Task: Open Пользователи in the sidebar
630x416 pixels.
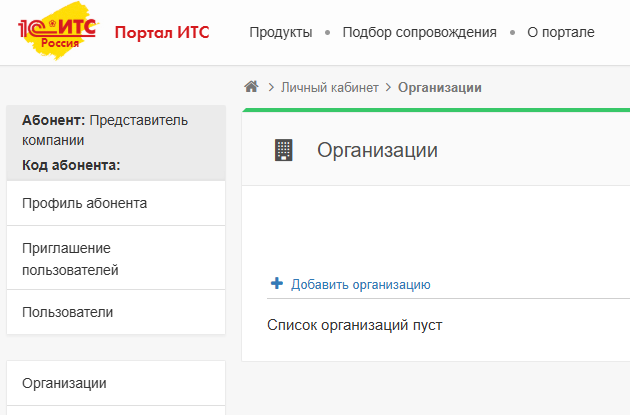Action: [67, 312]
